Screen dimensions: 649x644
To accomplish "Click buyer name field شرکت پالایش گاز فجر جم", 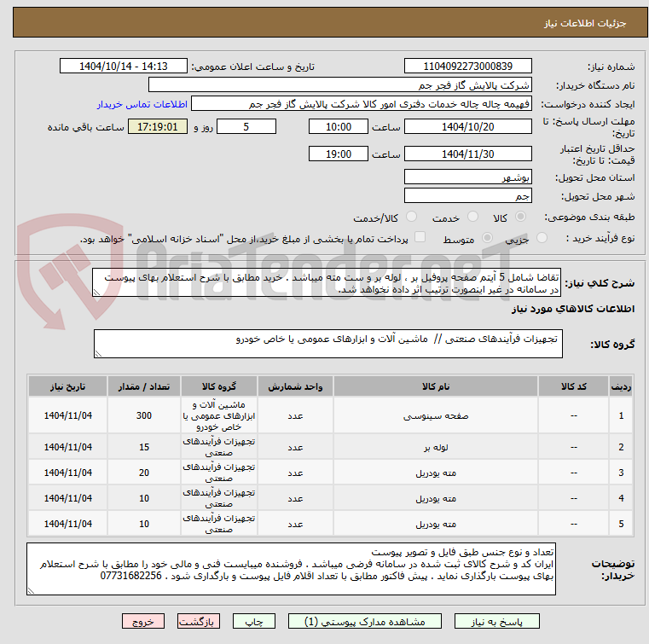I will tap(339, 85).
